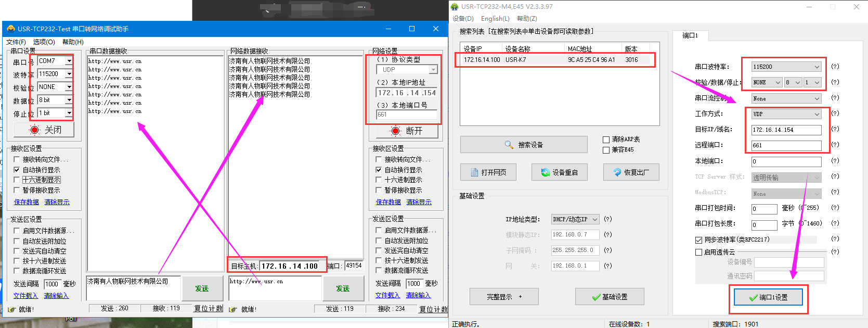The height and width of the screenshot is (328, 868).
Task: Open the 选项(O) menu
Action: 44,42
